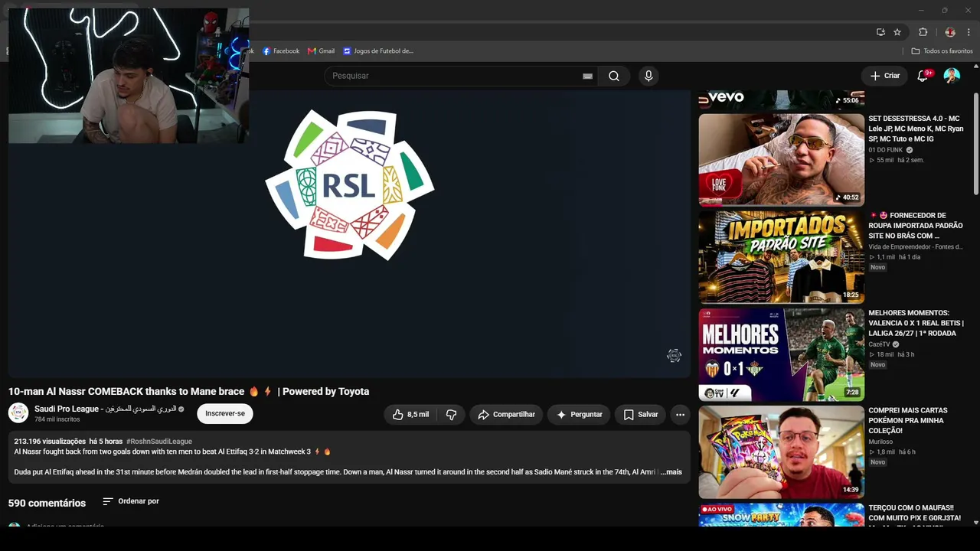Open the YouTube account avatar menu
Screen dimensions: 980x551
(x=952, y=76)
